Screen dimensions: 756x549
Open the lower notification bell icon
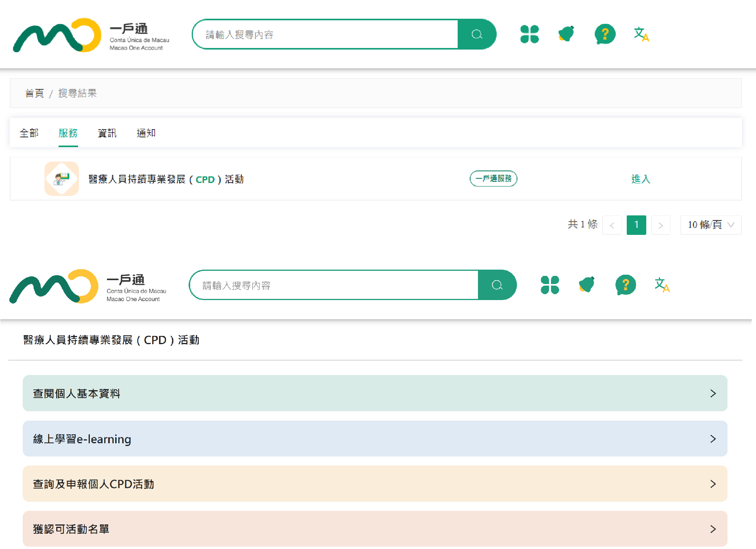(587, 284)
